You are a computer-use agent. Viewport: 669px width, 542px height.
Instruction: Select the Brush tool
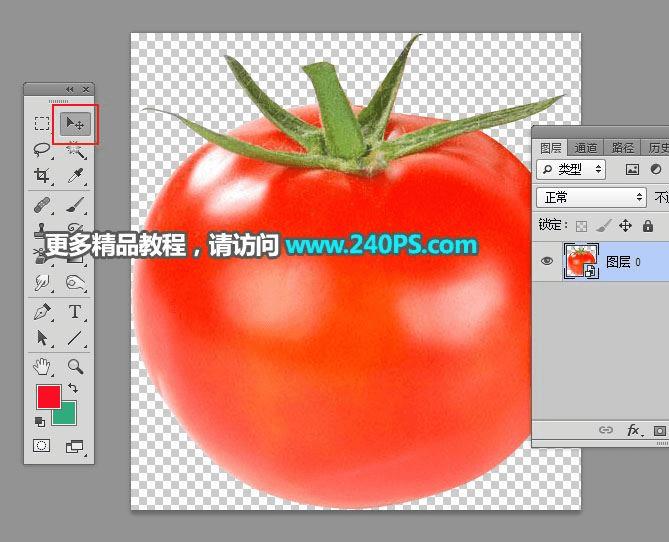coord(75,205)
